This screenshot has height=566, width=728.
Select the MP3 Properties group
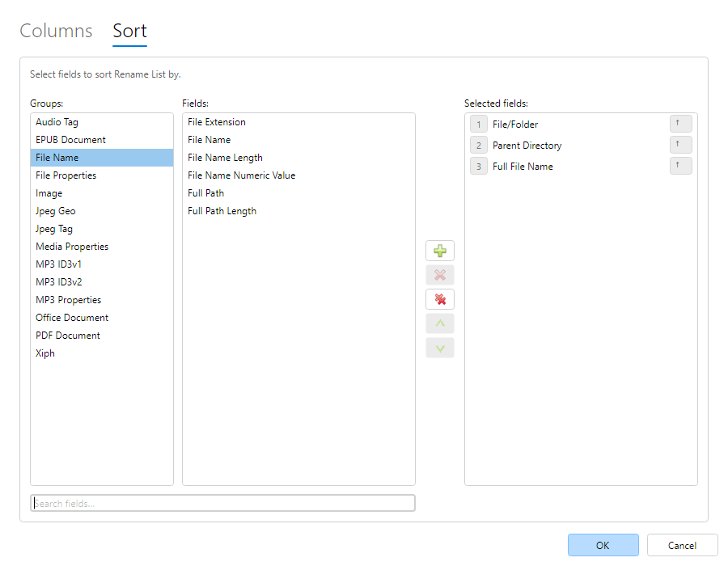[102, 300]
